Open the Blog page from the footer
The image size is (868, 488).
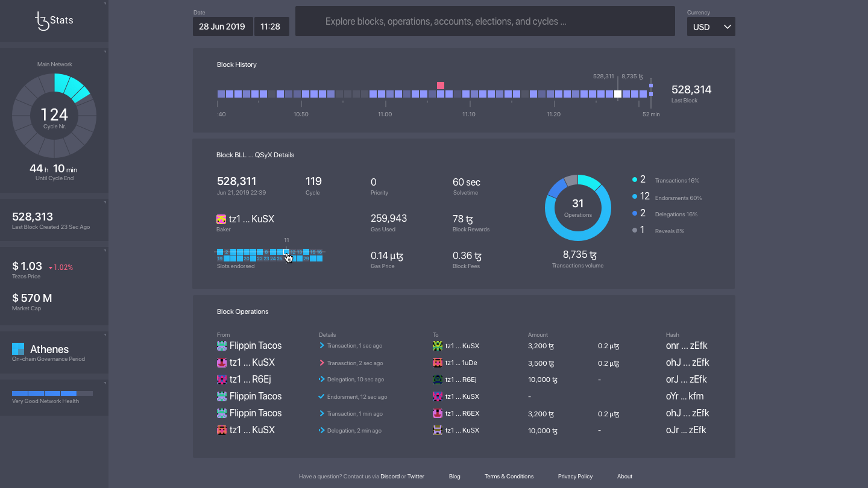454,476
